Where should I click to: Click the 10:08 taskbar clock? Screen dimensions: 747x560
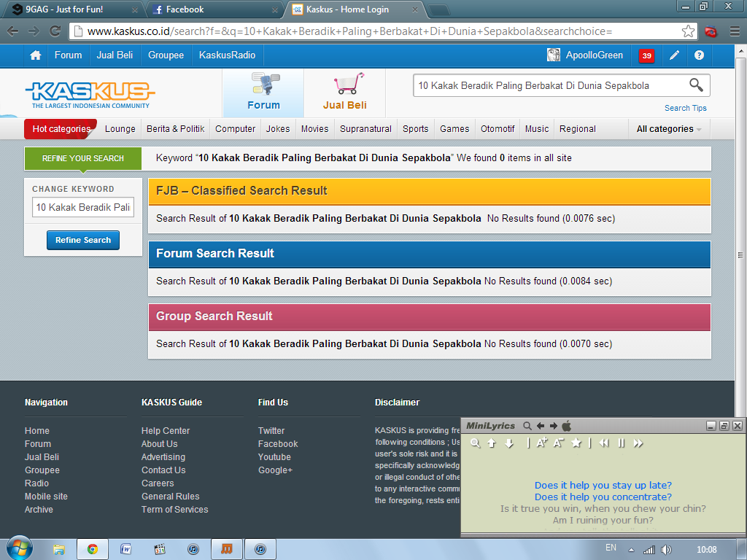click(706, 550)
